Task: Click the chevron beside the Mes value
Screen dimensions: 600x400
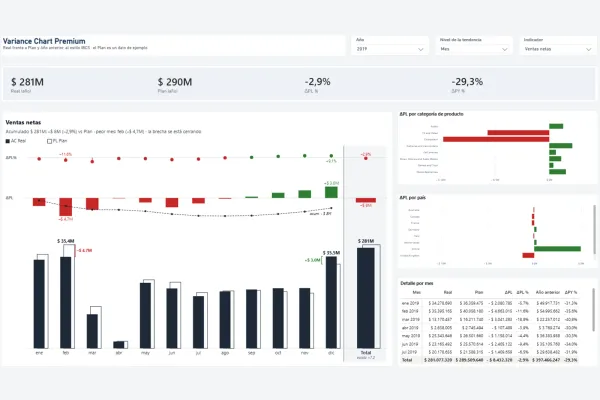Action: [x=504, y=49]
